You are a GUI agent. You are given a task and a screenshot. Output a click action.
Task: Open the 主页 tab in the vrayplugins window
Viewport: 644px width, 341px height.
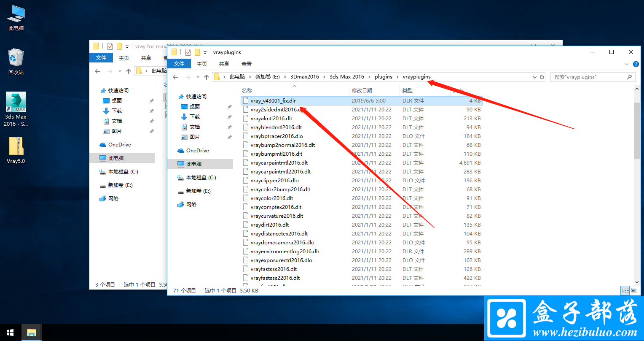pyautogui.click(x=202, y=64)
